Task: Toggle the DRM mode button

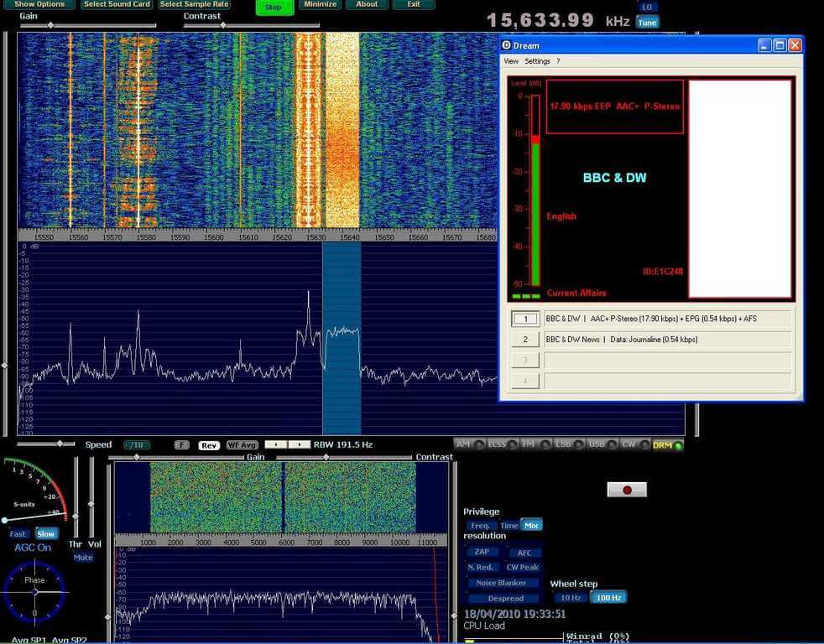Action: [x=667, y=445]
